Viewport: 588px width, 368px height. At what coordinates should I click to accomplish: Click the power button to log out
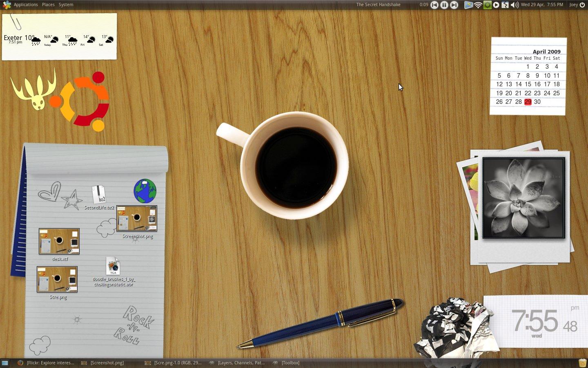583,4
